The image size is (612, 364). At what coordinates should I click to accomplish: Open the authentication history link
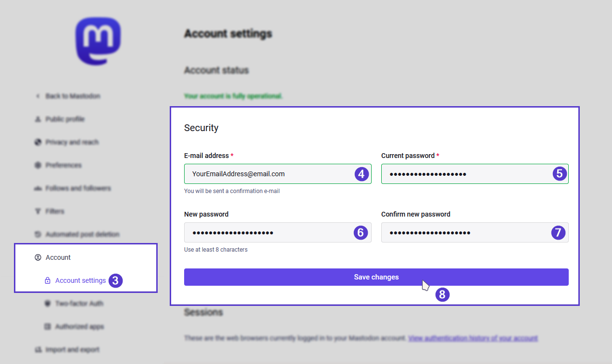(x=473, y=338)
